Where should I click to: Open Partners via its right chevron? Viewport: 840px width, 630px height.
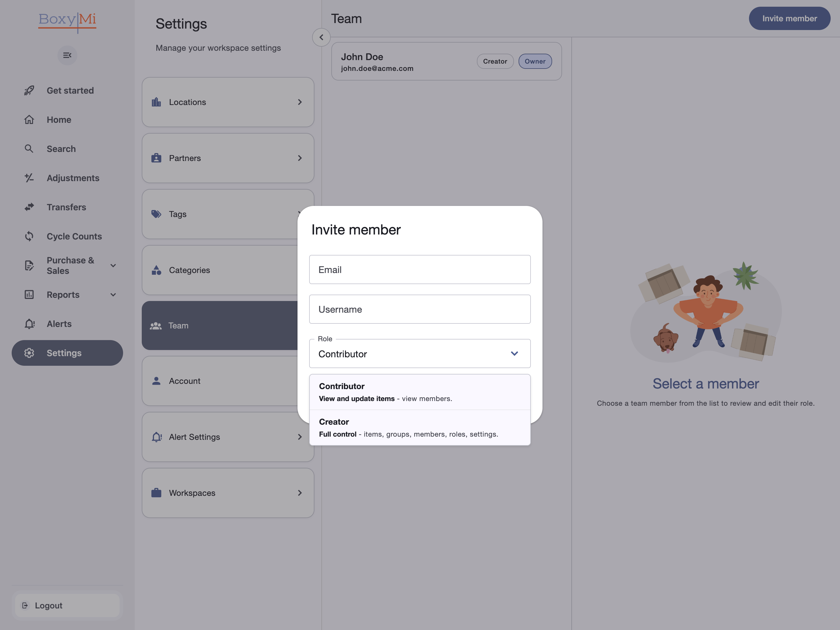click(x=300, y=158)
